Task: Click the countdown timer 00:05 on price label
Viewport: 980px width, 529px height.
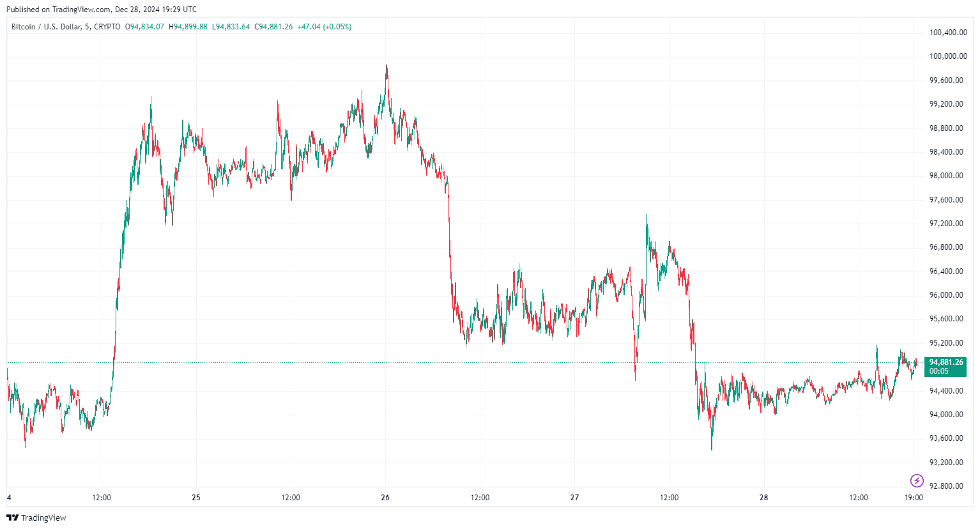Action: click(x=938, y=371)
